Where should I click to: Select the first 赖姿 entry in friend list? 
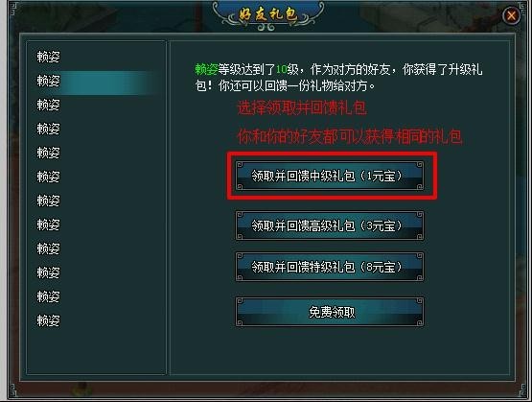[x=48, y=57]
